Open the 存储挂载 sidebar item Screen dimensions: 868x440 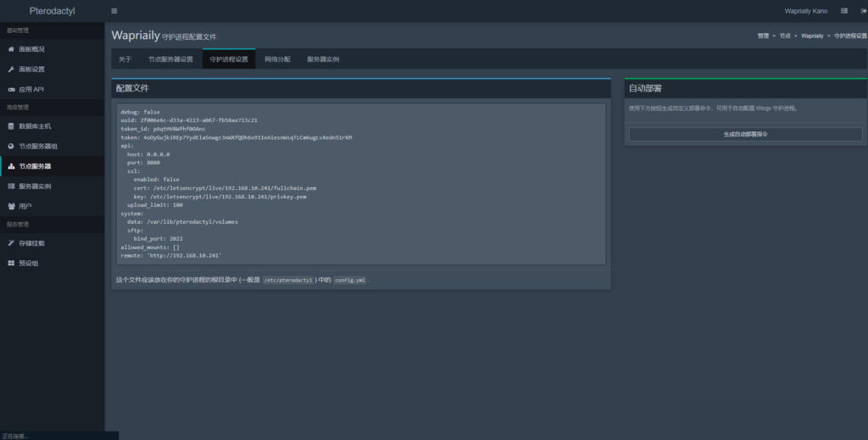click(x=52, y=243)
